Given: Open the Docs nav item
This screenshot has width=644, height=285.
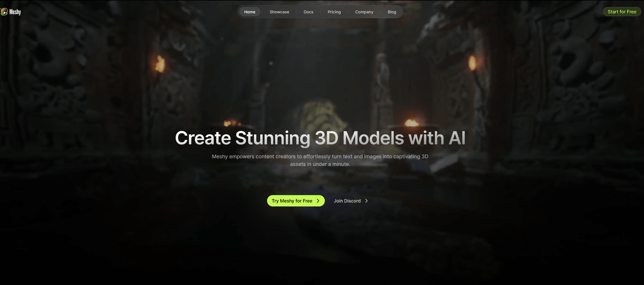Looking at the screenshot, I should pos(308,12).
